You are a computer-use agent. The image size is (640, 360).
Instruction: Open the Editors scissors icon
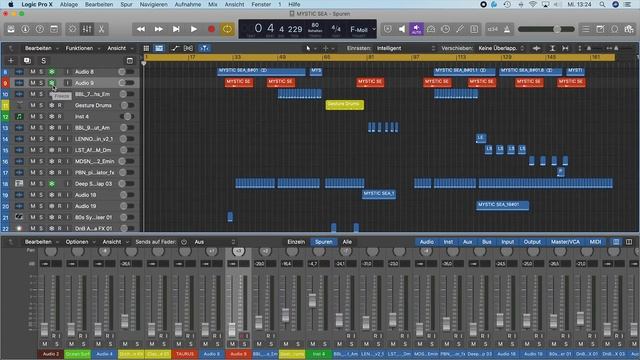point(101,29)
